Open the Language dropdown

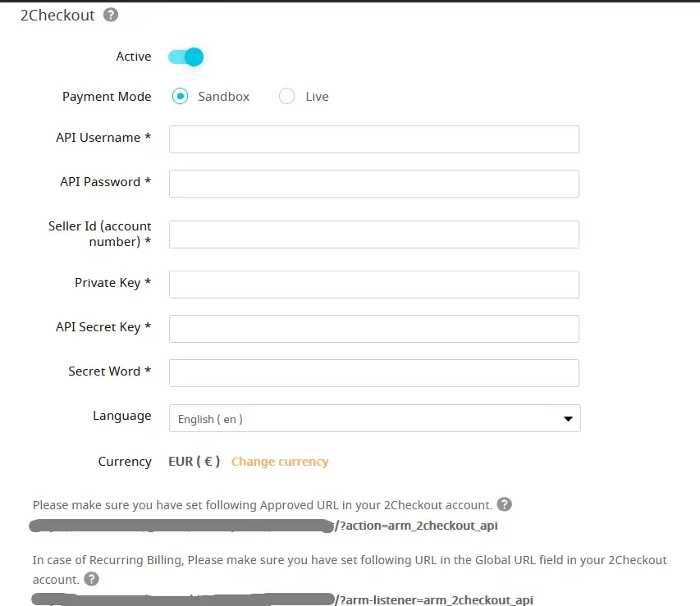[374, 418]
